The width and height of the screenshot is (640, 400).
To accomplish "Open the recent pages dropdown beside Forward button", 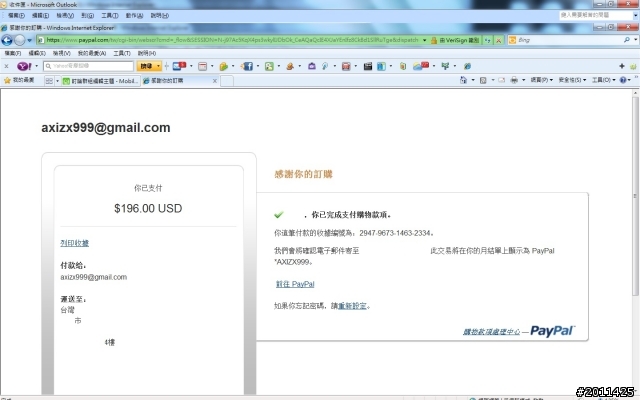I will [x=29, y=40].
